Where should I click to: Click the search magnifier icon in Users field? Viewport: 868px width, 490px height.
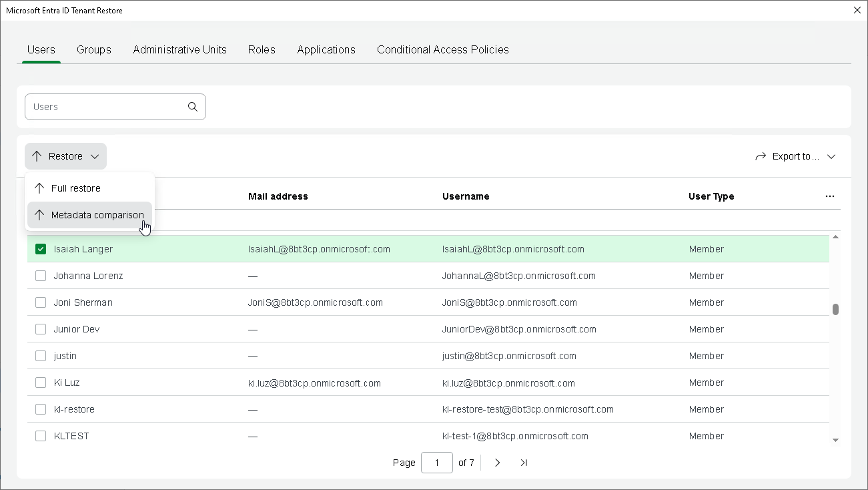[193, 107]
